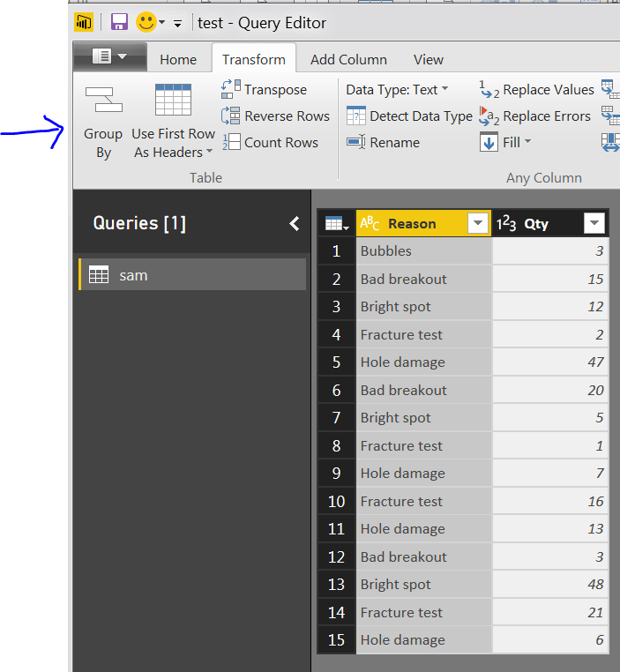Image resolution: width=620 pixels, height=672 pixels.
Task: Click Replace Errors
Action: tap(534, 116)
